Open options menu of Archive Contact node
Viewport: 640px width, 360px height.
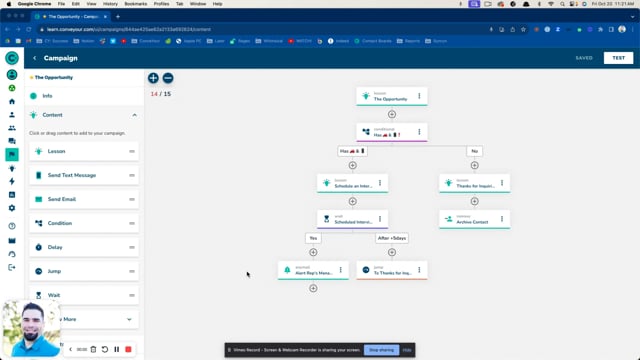pos(502,219)
